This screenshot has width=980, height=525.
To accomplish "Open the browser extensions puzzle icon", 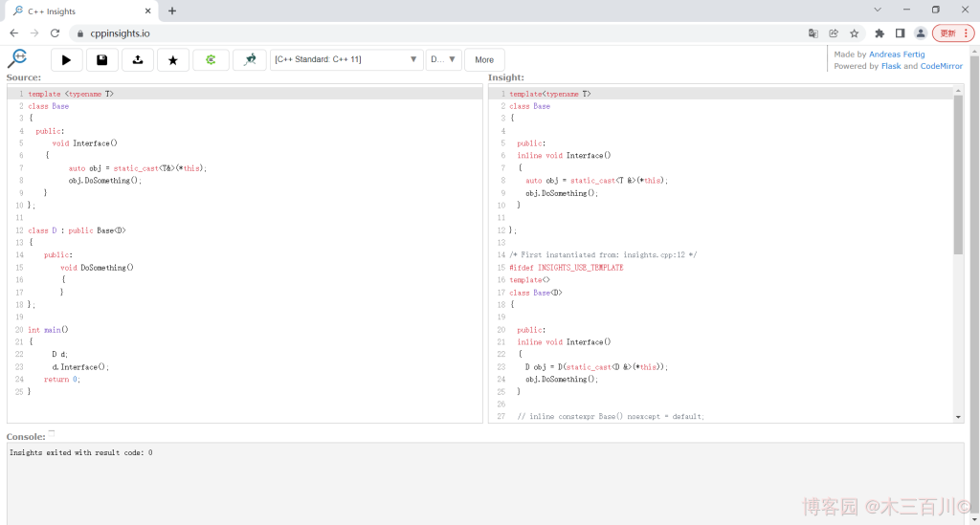I will (880, 33).
